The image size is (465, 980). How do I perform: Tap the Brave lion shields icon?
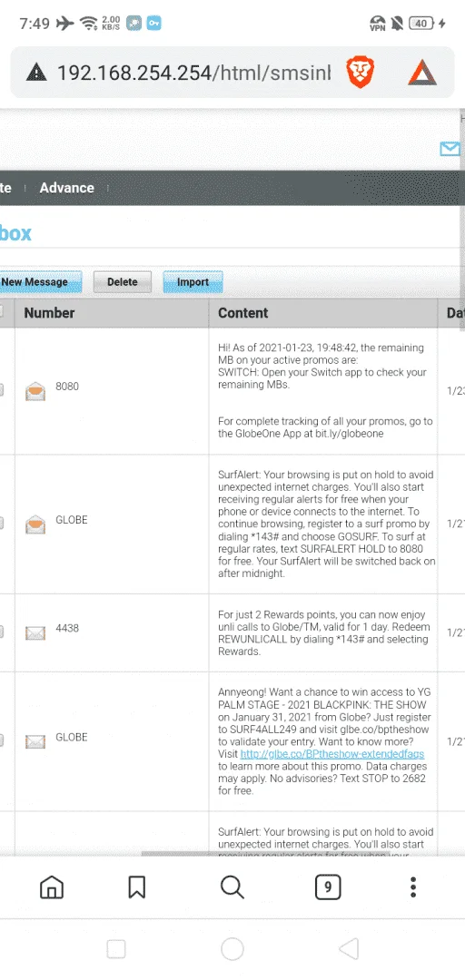point(361,73)
